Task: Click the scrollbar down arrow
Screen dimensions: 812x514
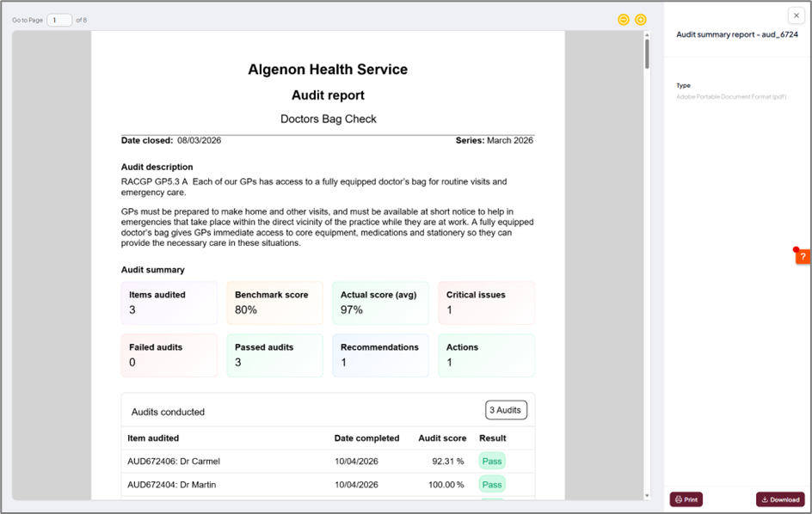Action: [x=647, y=495]
